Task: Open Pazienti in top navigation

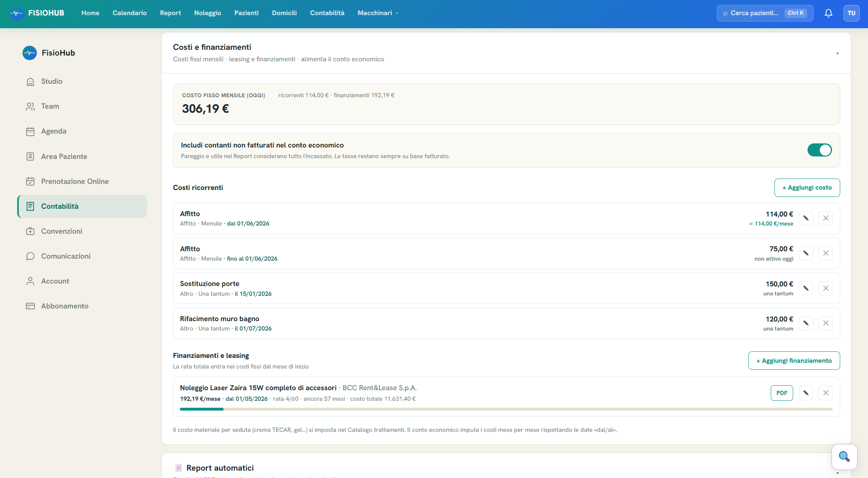Action: point(246,13)
